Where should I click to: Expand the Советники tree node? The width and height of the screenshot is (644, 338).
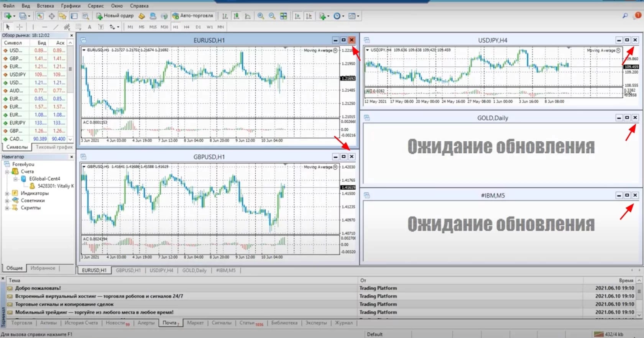pyautogui.click(x=7, y=200)
